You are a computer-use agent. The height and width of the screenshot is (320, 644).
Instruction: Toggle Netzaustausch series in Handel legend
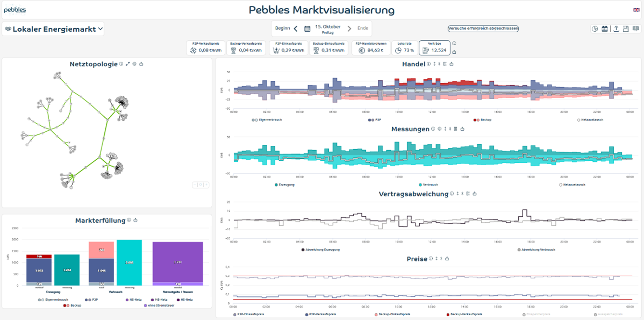click(x=590, y=120)
